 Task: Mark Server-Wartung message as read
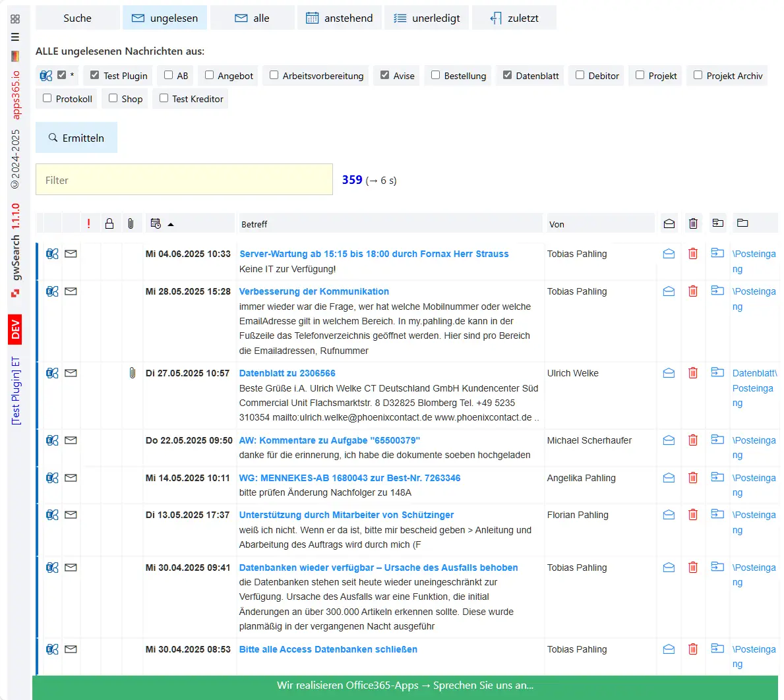pos(669,254)
